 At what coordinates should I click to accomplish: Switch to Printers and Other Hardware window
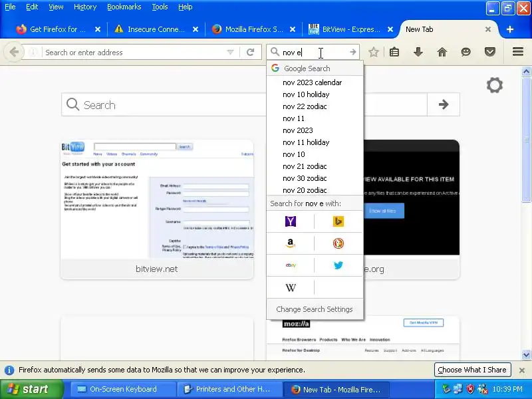(x=229, y=389)
